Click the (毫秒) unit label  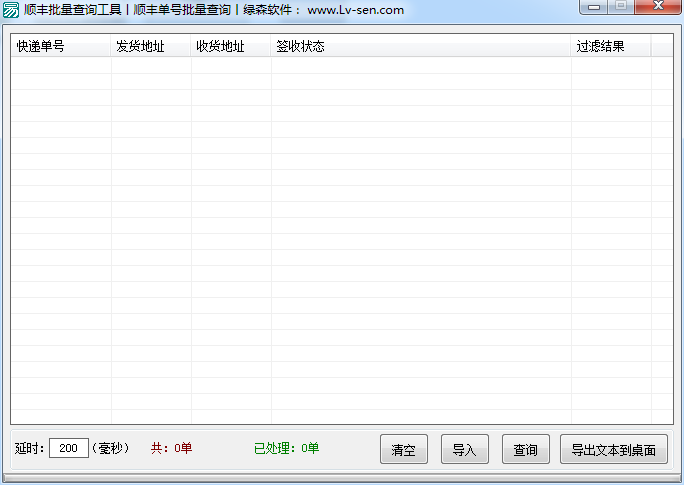click(110, 448)
